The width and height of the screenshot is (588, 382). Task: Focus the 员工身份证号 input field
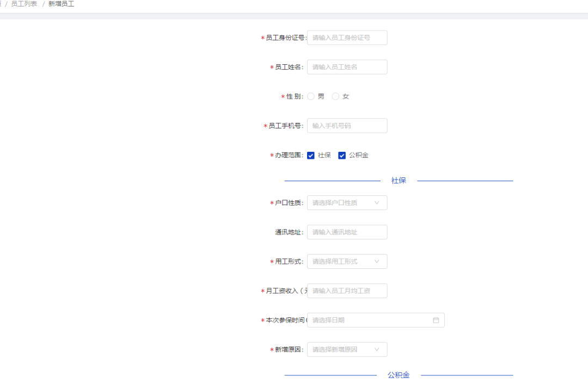pyautogui.click(x=347, y=38)
